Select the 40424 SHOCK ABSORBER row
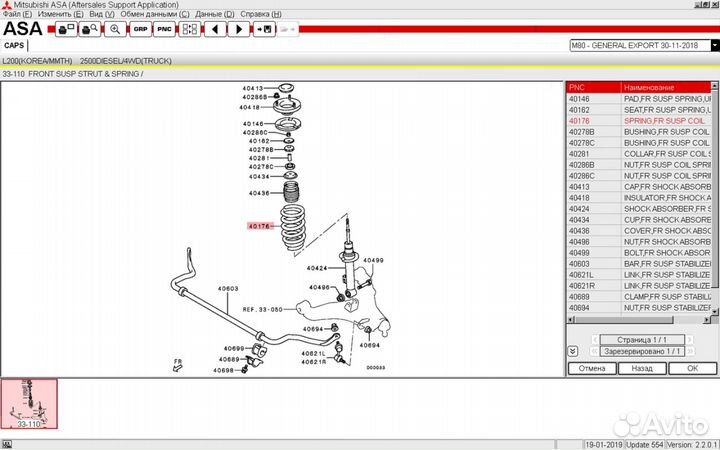The width and height of the screenshot is (720, 450). click(640, 208)
